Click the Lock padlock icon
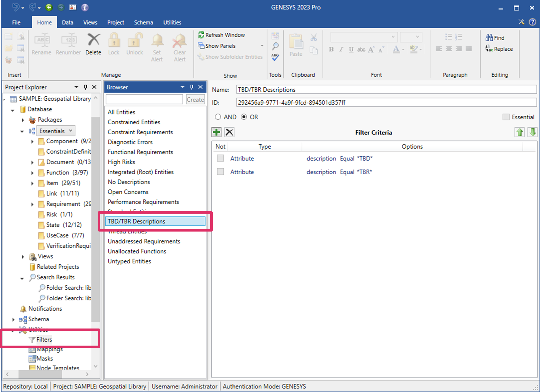 coord(114,40)
